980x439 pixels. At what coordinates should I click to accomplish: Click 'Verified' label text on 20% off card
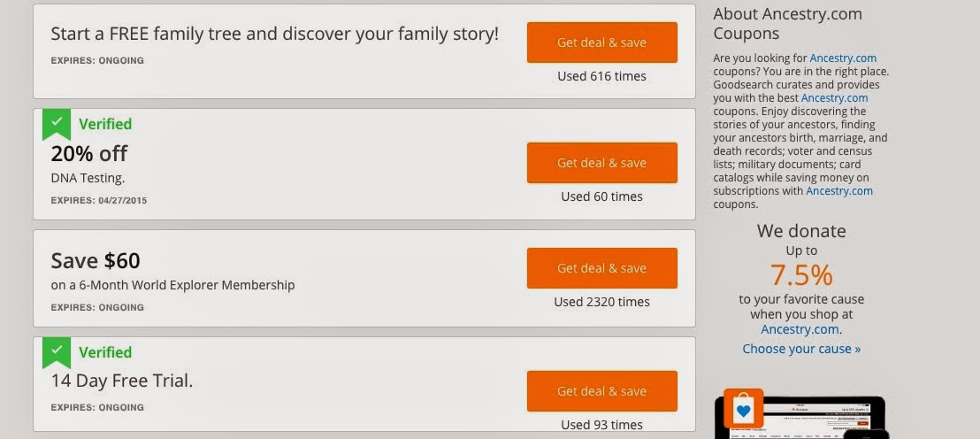(x=105, y=124)
